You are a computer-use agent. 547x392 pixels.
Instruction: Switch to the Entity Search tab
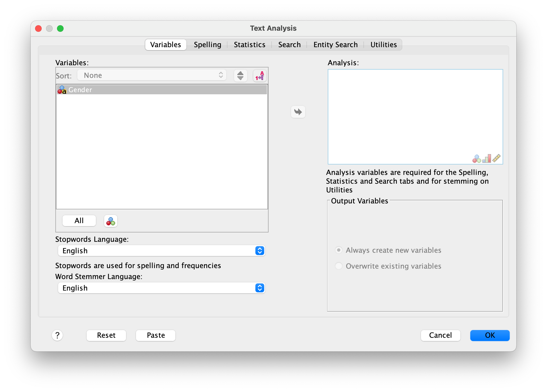point(335,44)
